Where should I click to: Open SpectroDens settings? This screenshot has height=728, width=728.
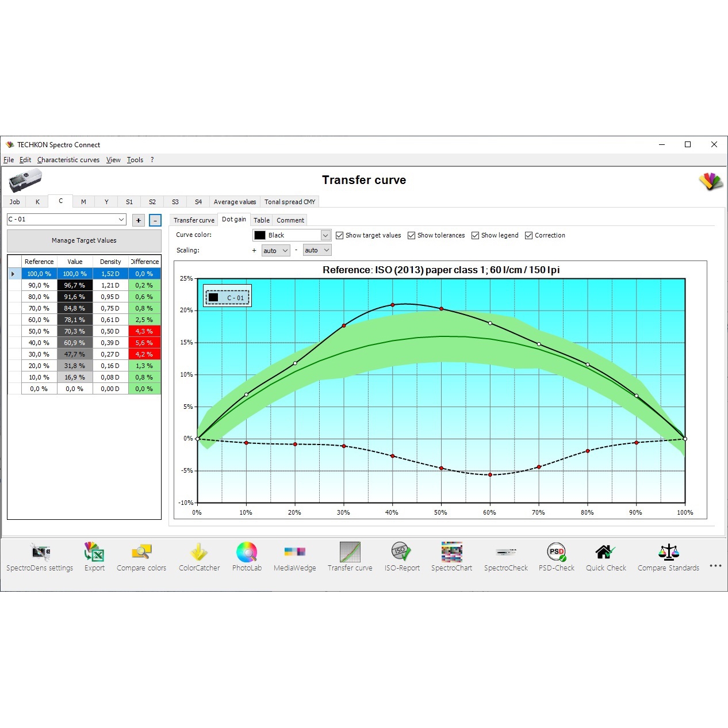pos(40,557)
